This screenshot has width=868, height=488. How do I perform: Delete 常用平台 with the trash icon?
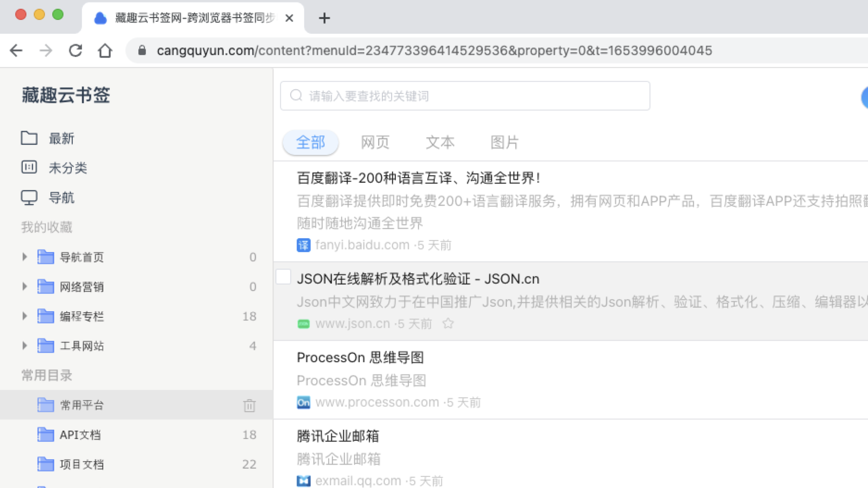pyautogui.click(x=250, y=405)
